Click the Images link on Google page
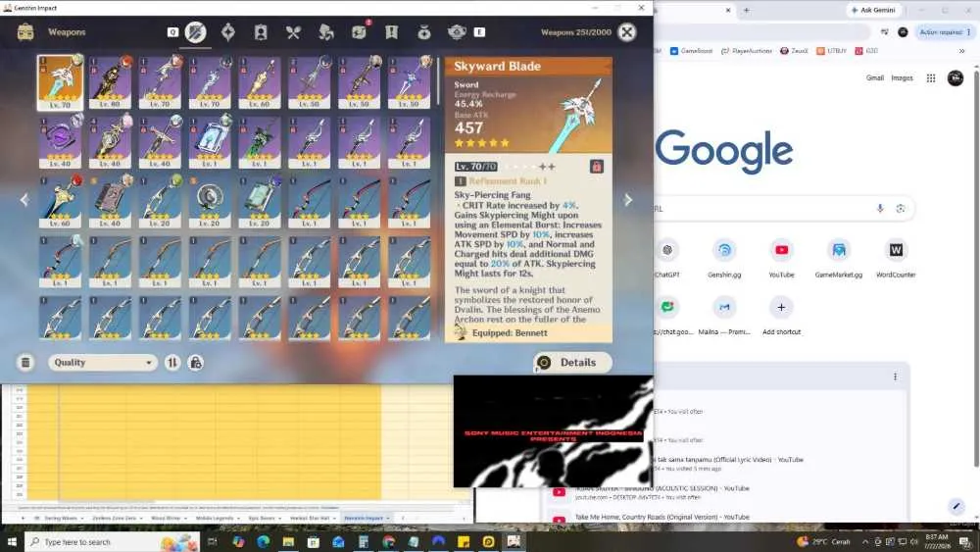980x552 pixels. pos(902,78)
